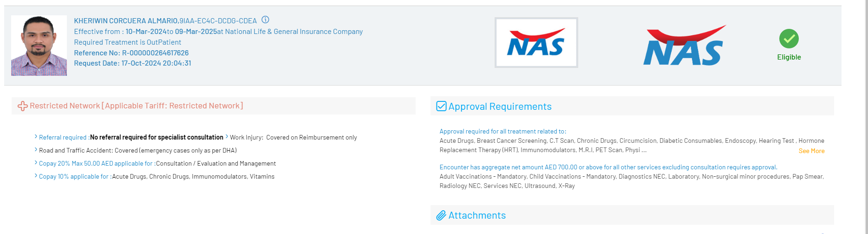Open the Attachments section header
Image resolution: width=868 pixels, height=234 pixels.
[477, 215]
